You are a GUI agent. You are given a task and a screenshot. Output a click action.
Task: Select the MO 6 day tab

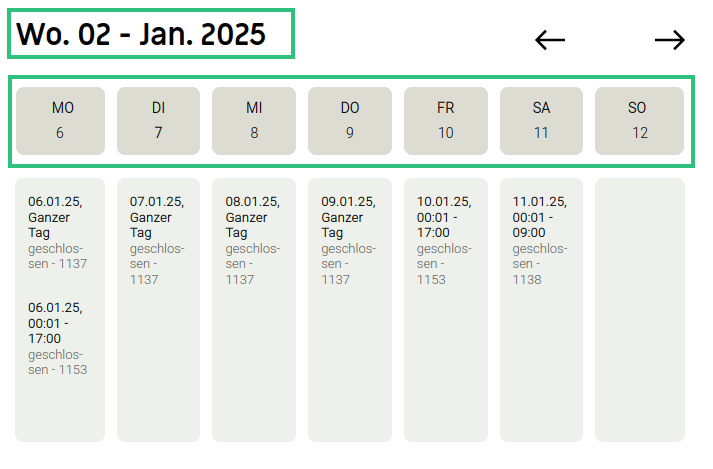point(60,120)
